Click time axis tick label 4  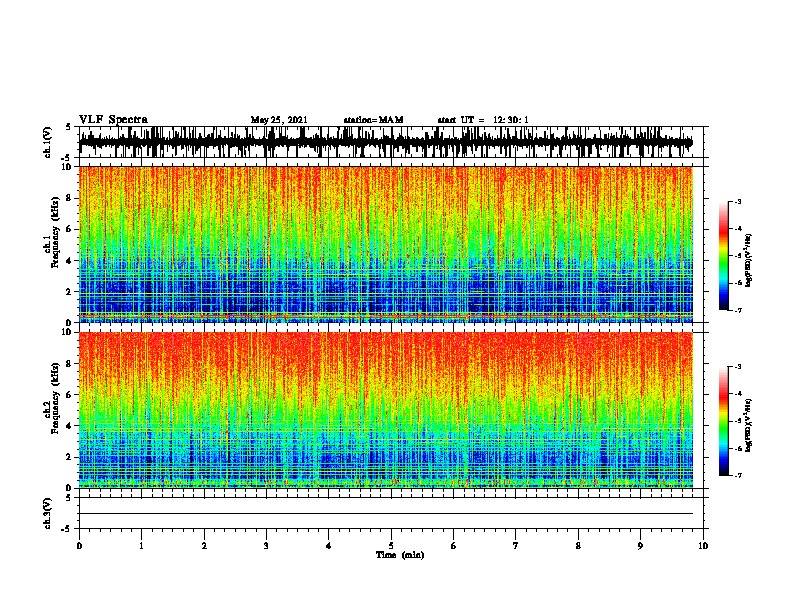coord(329,546)
